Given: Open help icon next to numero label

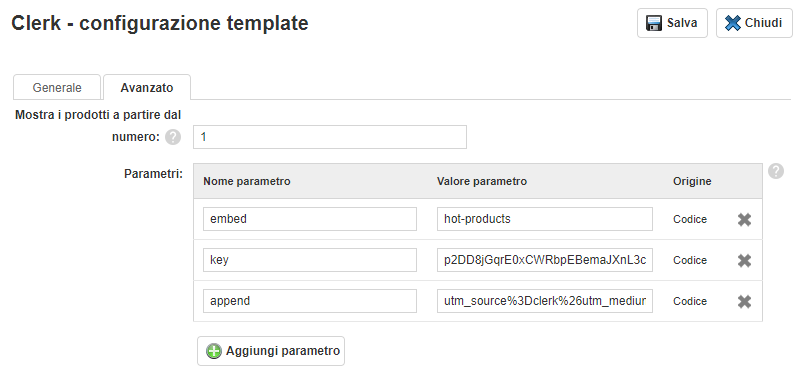Looking at the screenshot, I should 173,137.
